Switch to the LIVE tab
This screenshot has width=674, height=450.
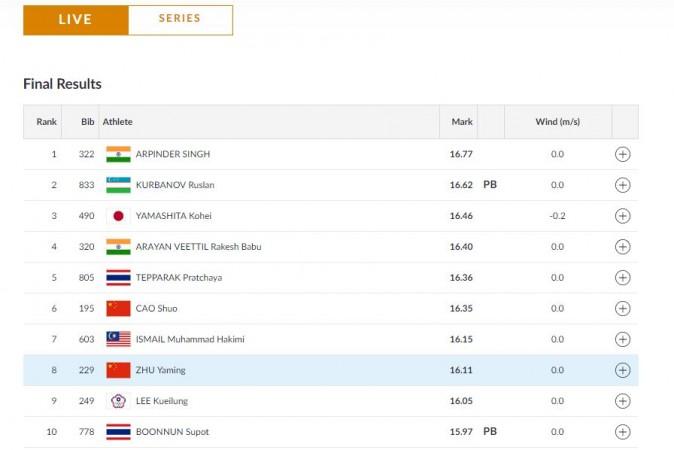(x=76, y=20)
